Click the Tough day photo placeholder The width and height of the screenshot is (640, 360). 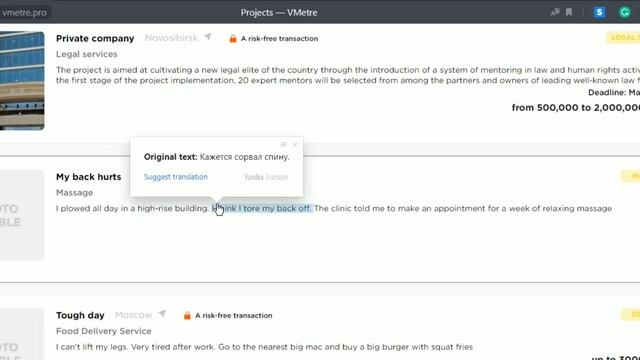pyautogui.click(x=22, y=334)
